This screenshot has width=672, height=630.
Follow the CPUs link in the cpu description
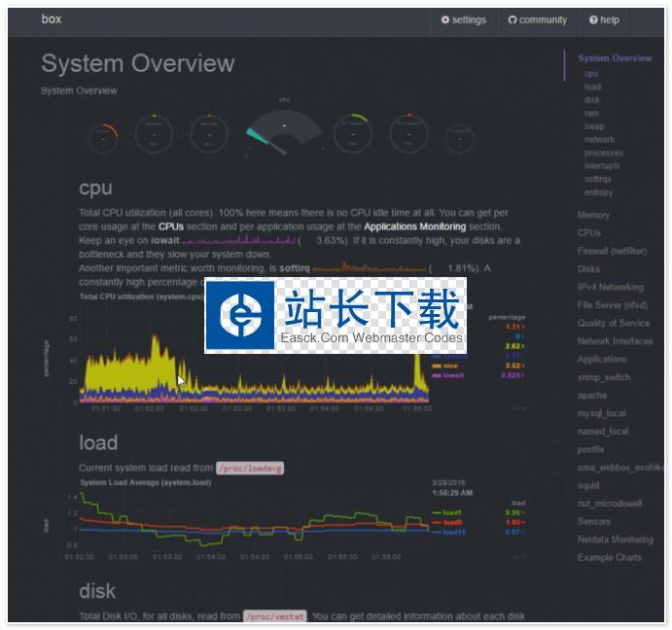[x=170, y=227]
